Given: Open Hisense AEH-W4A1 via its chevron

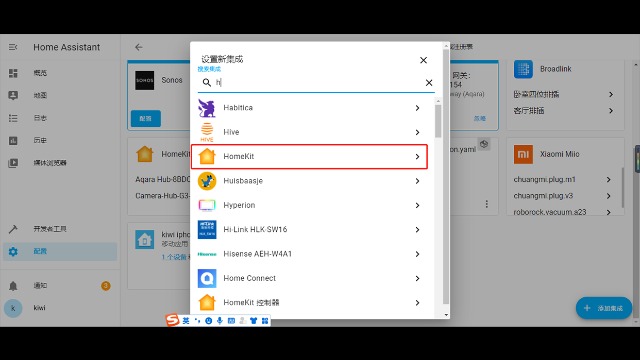Looking at the screenshot, I should [x=417, y=254].
